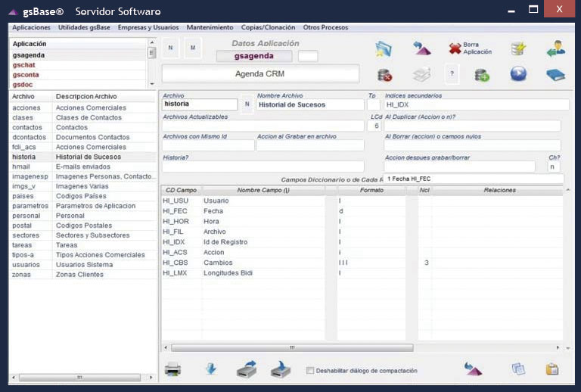
Task: Click the Archivo input containing historia
Action: [200, 104]
